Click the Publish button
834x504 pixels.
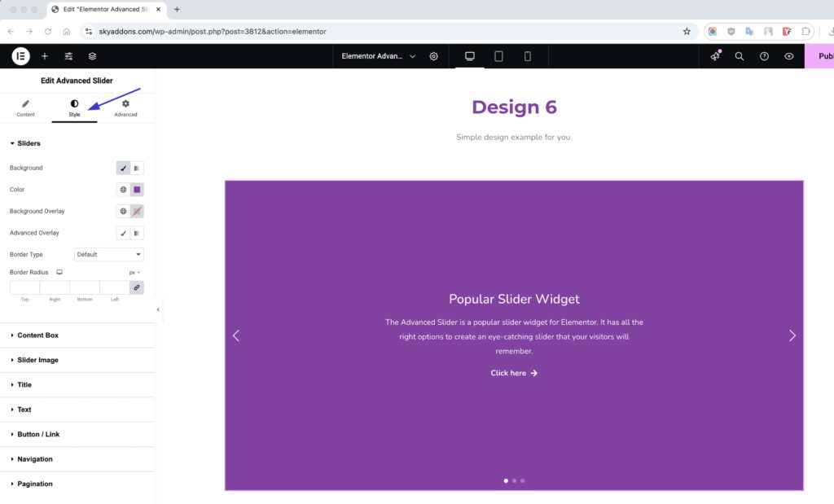pyautogui.click(x=819, y=56)
